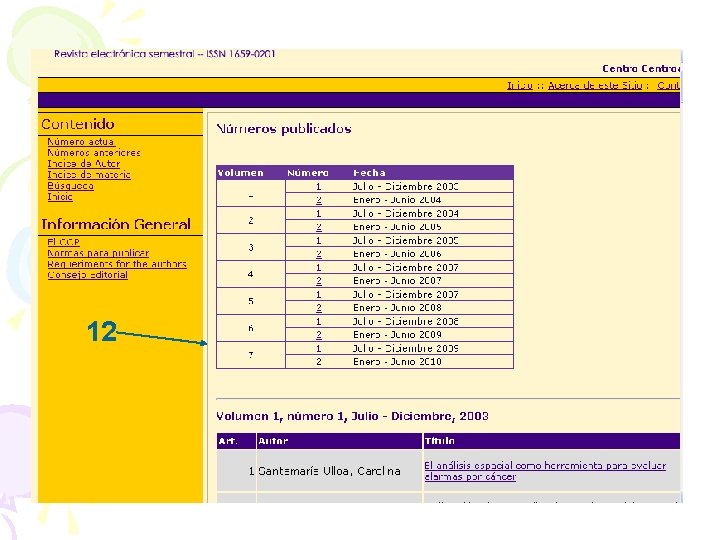This screenshot has width=720, height=540.
Task: Open article El análisis espacial como herramienta
Action: point(545,471)
